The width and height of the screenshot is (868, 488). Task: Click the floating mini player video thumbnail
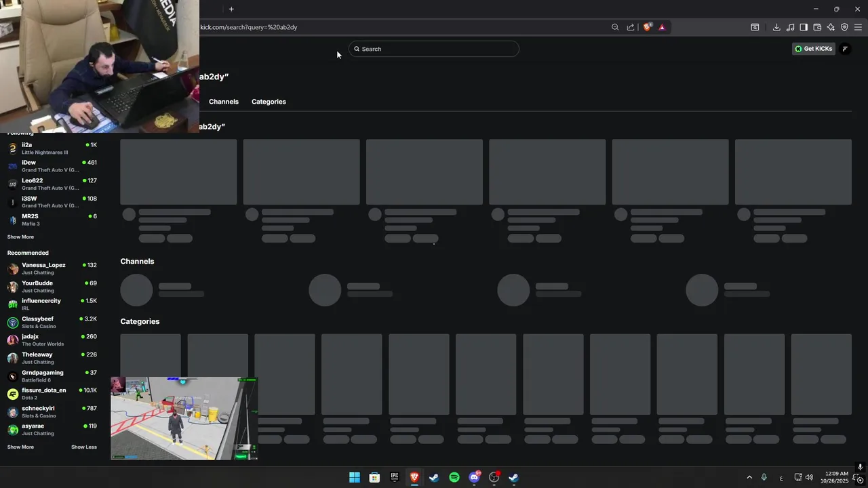tap(184, 419)
